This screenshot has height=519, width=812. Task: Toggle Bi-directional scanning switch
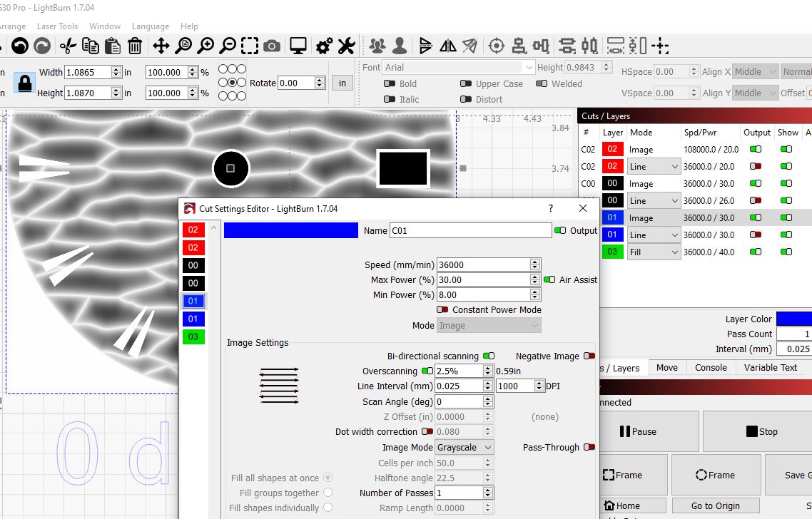pos(488,356)
